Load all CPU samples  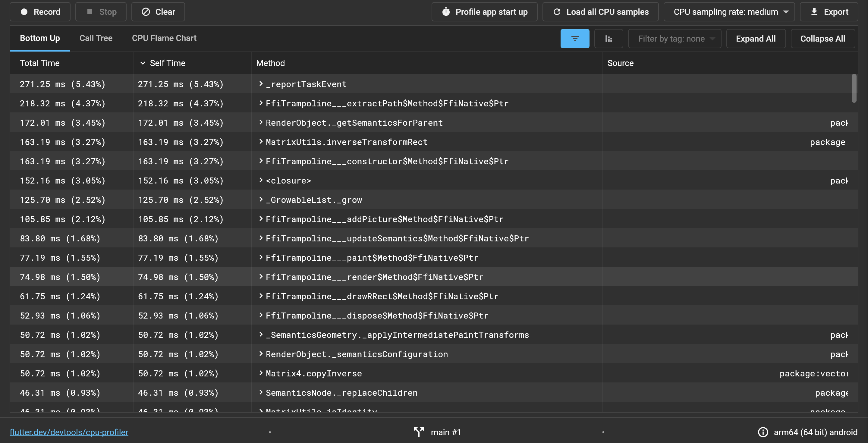tap(600, 12)
